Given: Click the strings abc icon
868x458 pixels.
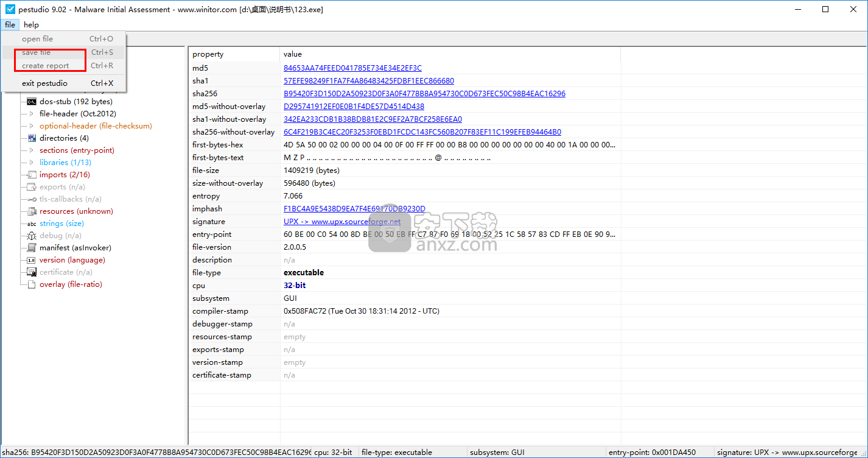Looking at the screenshot, I should coord(32,224).
